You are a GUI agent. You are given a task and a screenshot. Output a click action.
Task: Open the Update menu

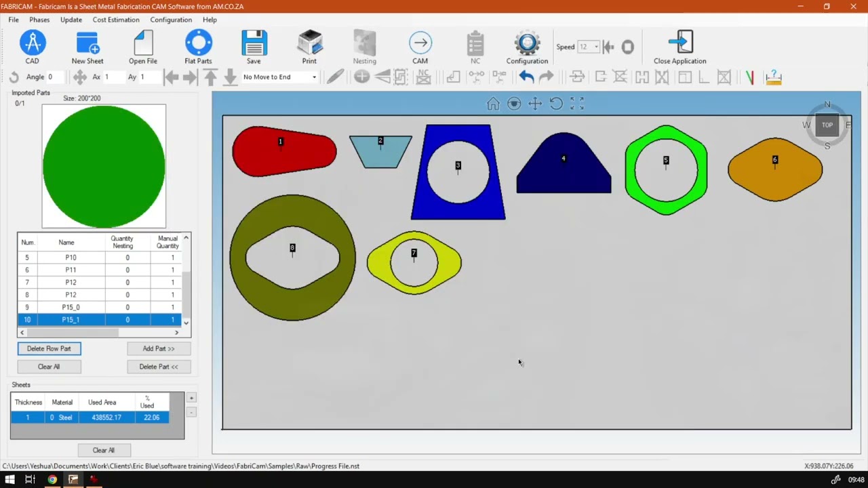click(x=71, y=20)
